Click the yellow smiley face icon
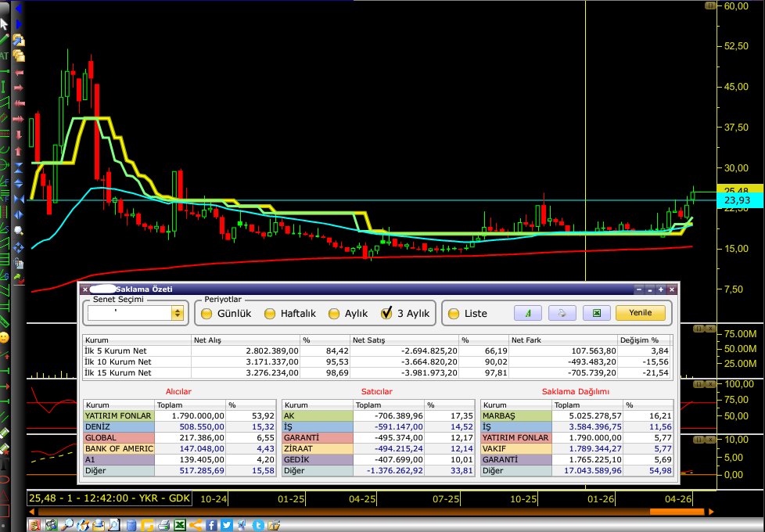This screenshot has width=765, height=532. 5,337
